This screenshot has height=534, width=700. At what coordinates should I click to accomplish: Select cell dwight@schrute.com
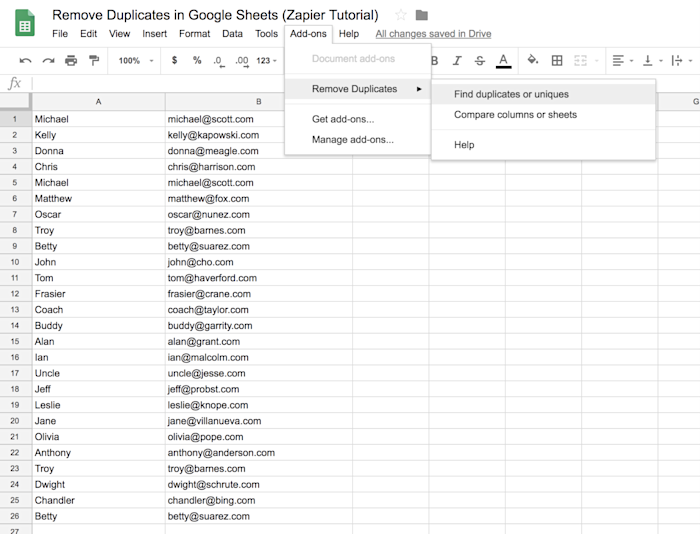pyautogui.click(x=258, y=484)
